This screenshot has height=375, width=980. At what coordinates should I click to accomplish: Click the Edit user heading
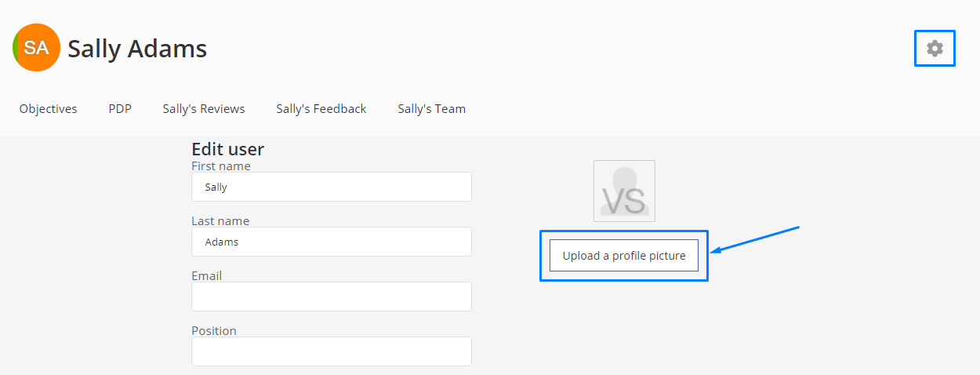pos(228,149)
